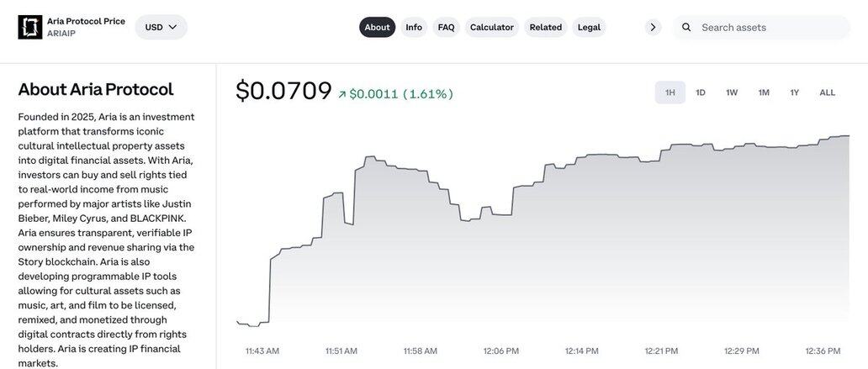Open the Legal tab

coord(589,27)
